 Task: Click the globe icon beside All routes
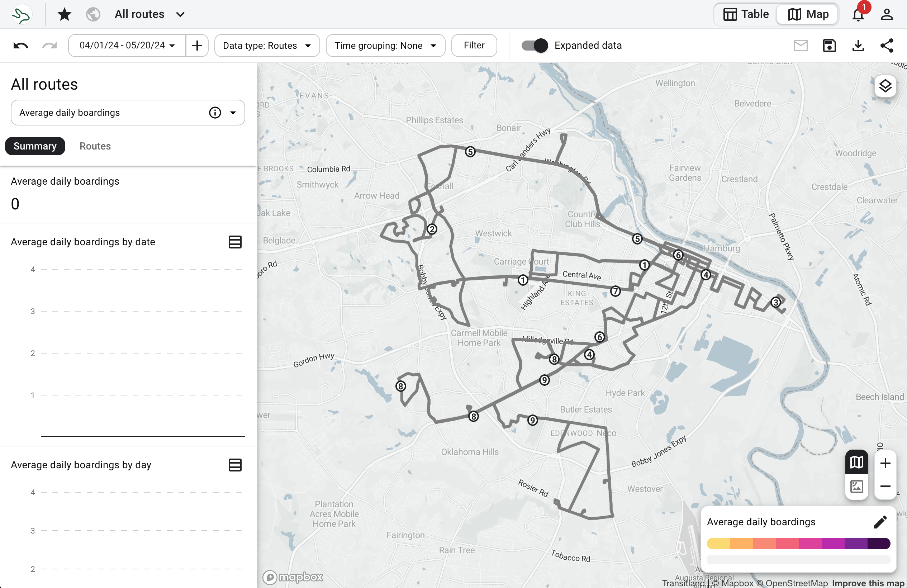tap(93, 14)
